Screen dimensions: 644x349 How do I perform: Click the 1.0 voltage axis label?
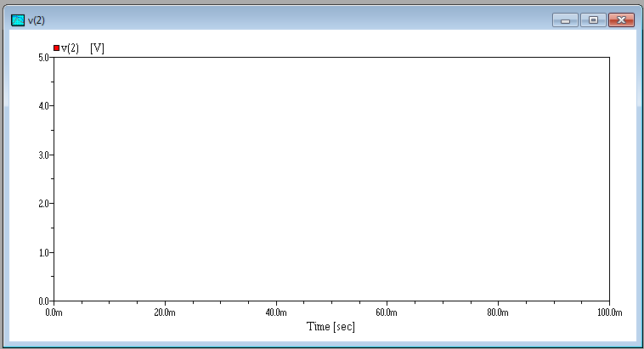coord(43,253)
